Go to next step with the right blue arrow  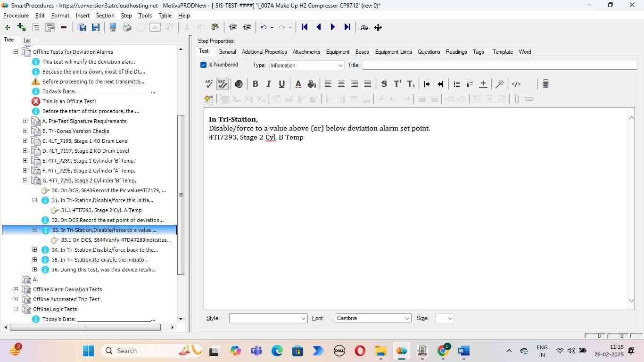tap(333, 27)
